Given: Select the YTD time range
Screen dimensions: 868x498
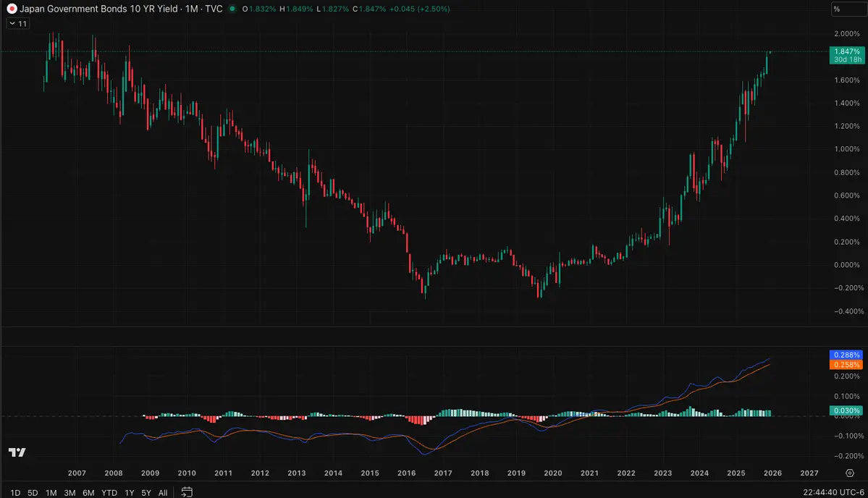Looking at the screenshot, I should click(109, 492).
